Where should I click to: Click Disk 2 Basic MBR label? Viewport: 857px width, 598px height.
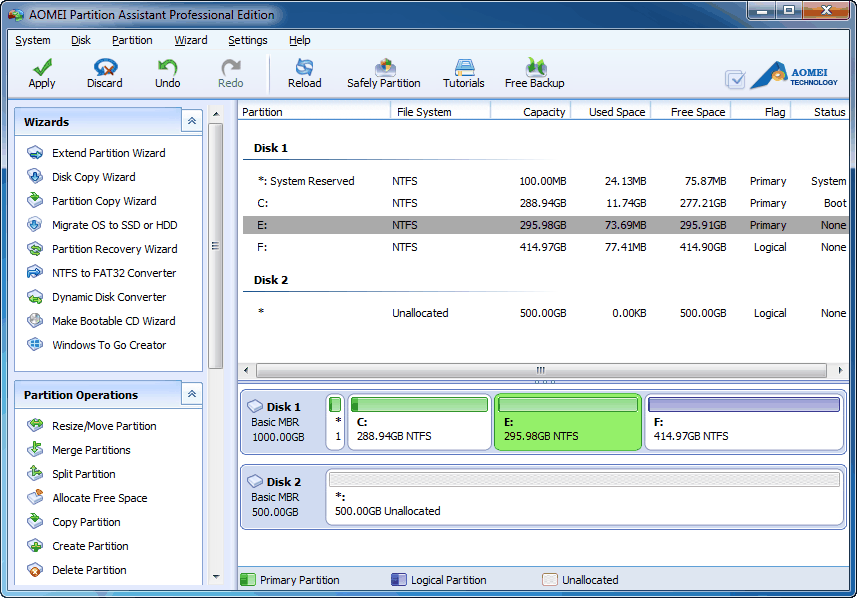coord(277,497)
